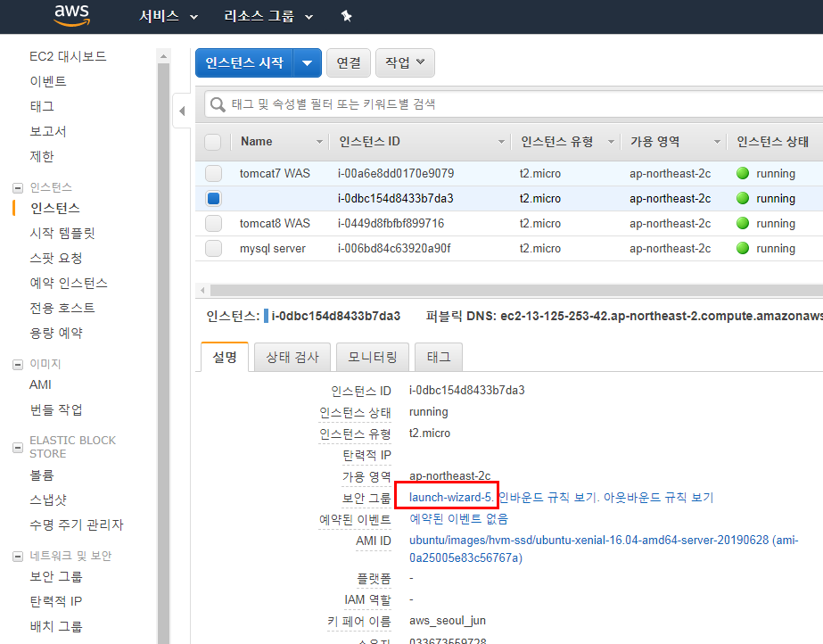Viewport: 823px width, 644px height.
Task: Open 탄력적 IP in sidebar
Action: click(x=55, y=601)
